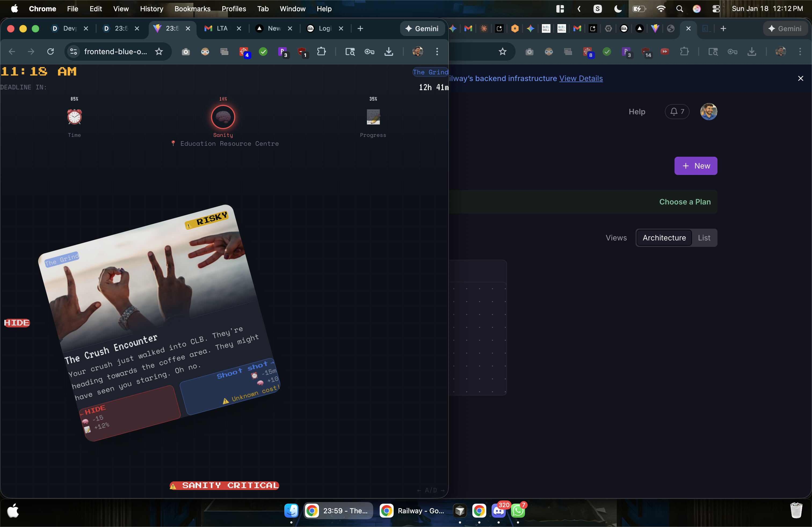Viewport: 812px width, 527px height.
Task: Click the Sanity brain icon
Action: (223, 117)
